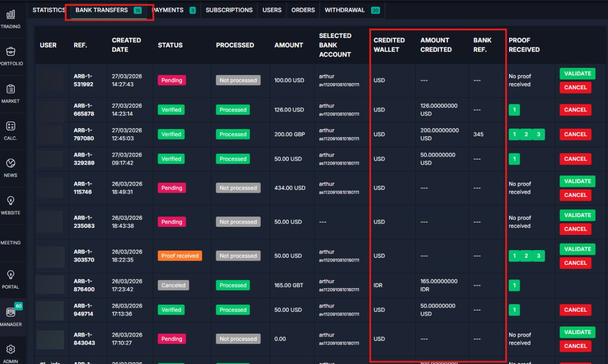
Task: Select the Payments tab
Action: [x=169, y=10]
